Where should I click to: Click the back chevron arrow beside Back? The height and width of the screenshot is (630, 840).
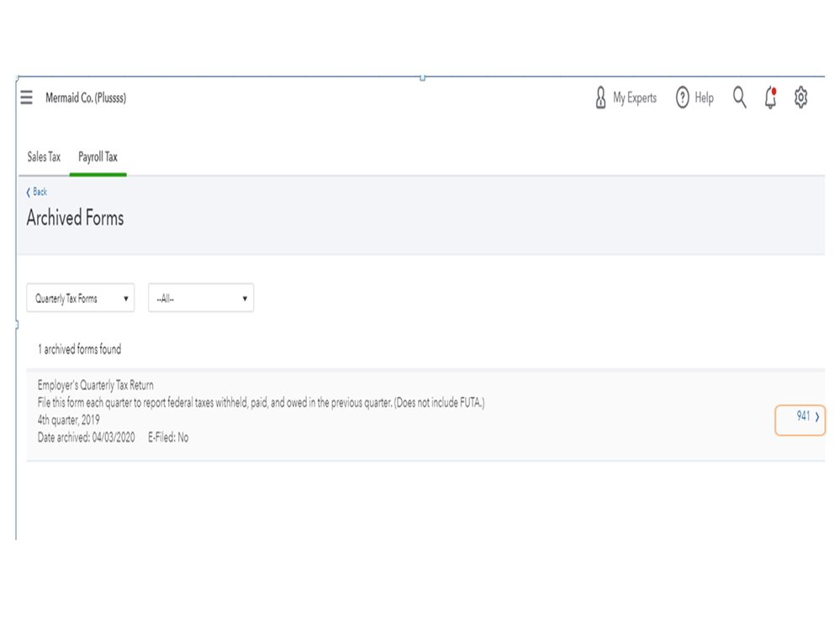(x=29, y=193)
